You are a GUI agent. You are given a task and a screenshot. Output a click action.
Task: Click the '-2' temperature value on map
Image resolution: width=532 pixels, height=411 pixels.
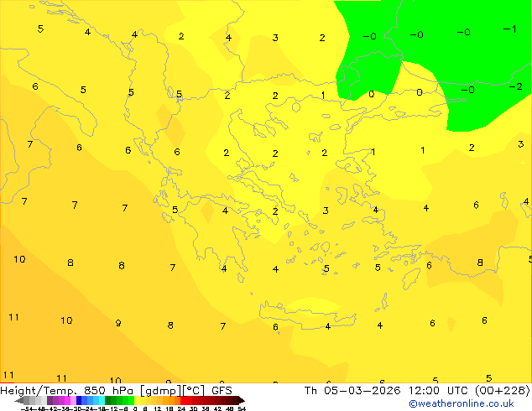click(516, 86)
